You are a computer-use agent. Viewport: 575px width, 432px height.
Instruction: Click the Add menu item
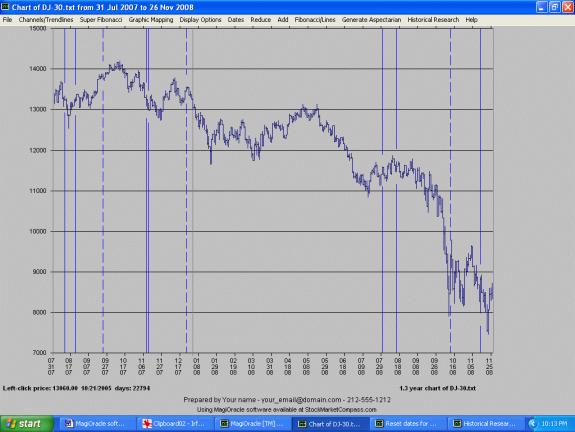coord(283,20)
